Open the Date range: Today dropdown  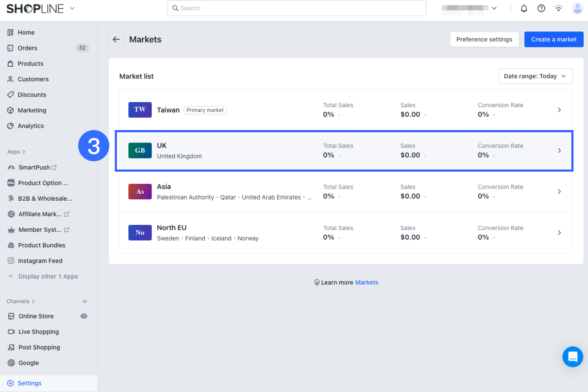[x=535, y=76]
